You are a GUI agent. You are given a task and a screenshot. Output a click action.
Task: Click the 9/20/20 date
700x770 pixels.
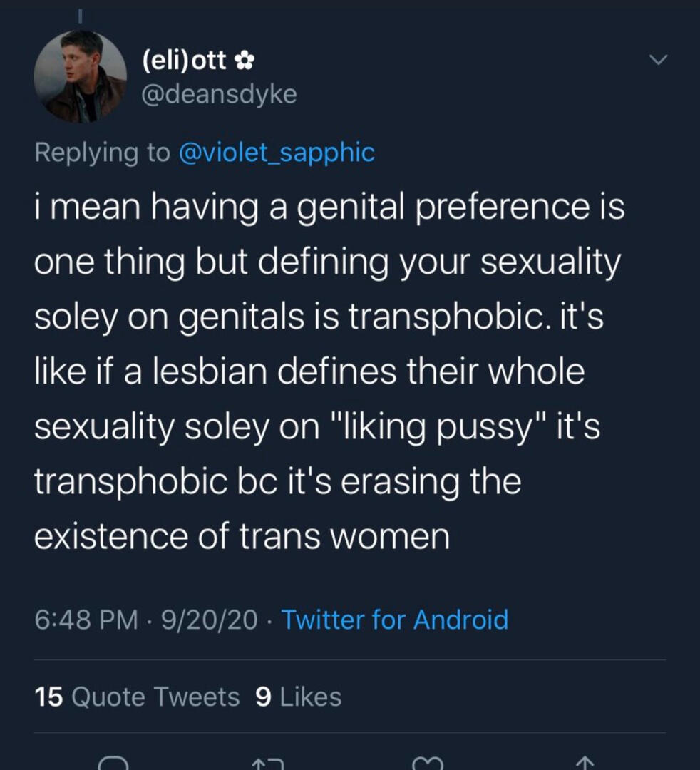(210, 619)
